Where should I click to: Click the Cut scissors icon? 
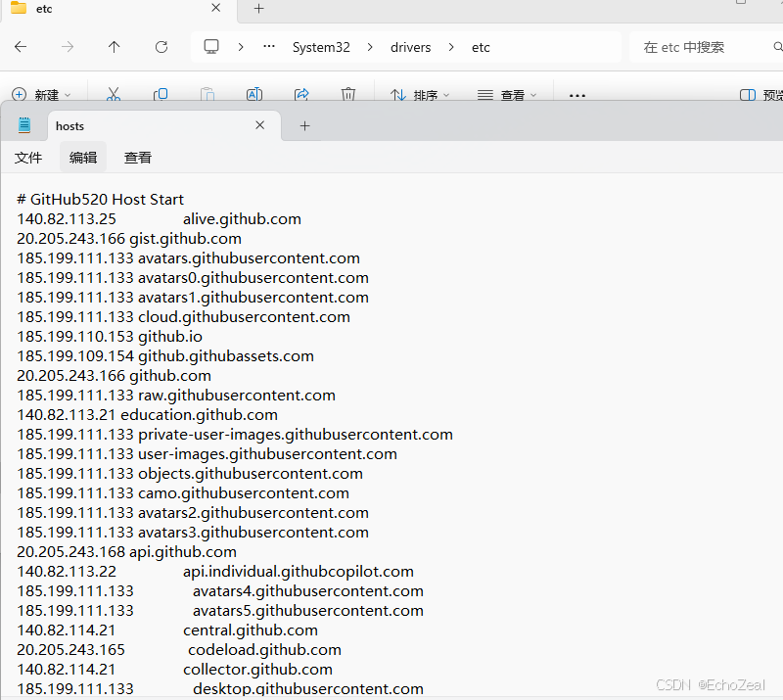pyautogui.click(x=114, y=94)
